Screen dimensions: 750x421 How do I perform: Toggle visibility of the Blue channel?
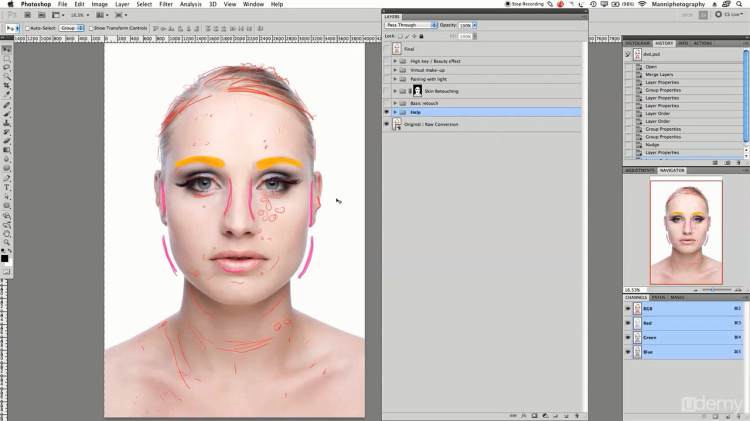628,352
